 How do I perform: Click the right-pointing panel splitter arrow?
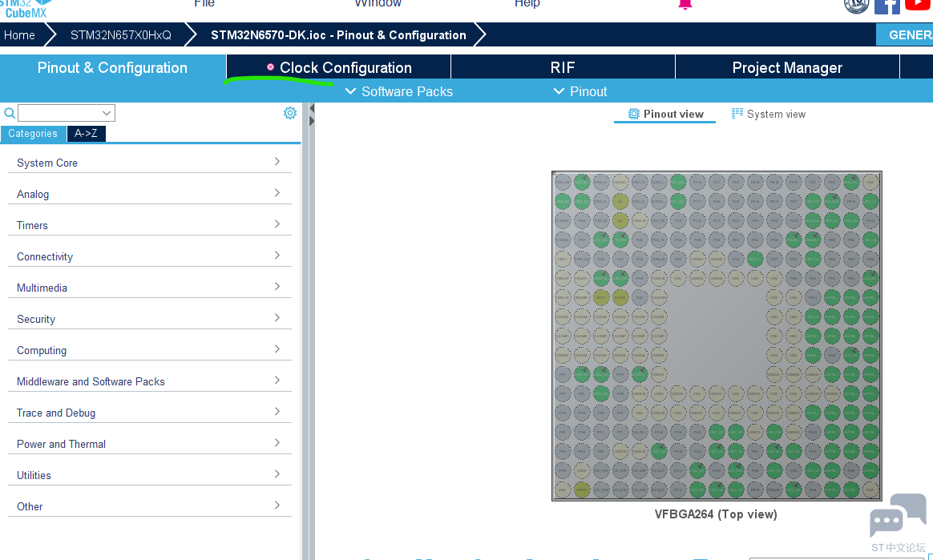[312, 121]
